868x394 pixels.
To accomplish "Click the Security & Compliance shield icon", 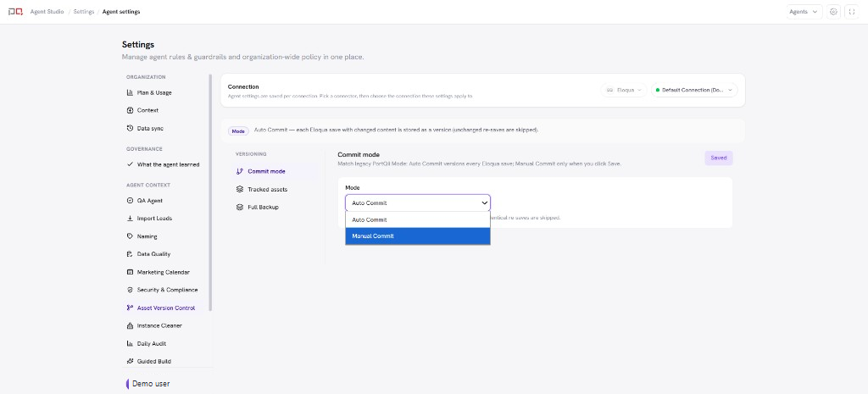I will tap(130, 290).
